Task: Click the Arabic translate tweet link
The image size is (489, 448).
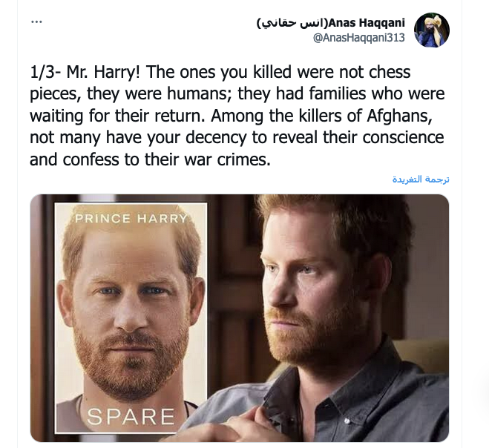Action: pyautogui.click(x=421, y=179)
